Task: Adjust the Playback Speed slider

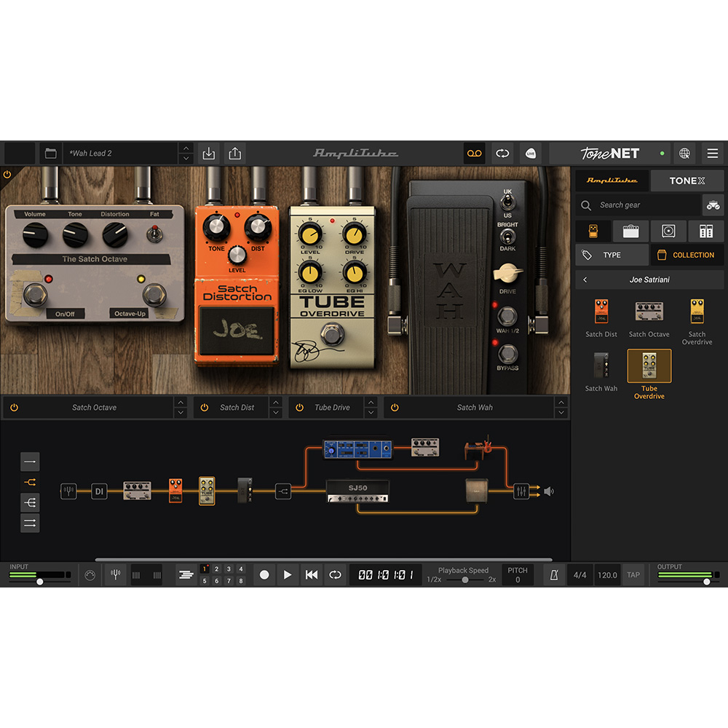Action: coord(464,579)
